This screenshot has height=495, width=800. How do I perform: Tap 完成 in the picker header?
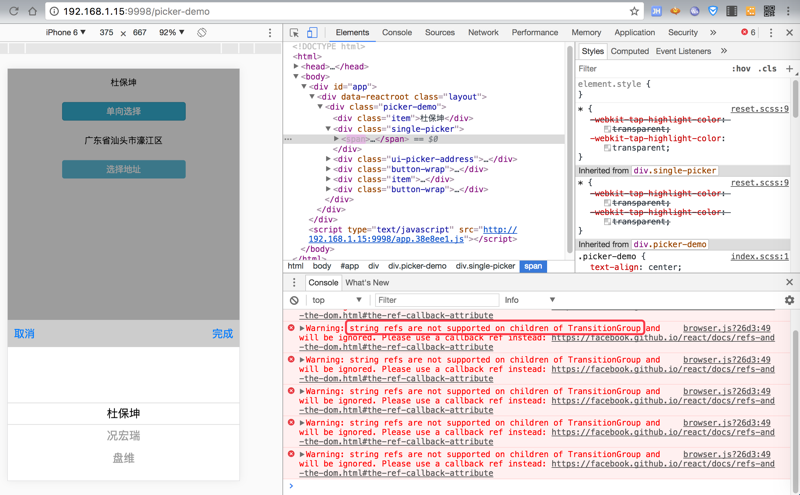222,334
